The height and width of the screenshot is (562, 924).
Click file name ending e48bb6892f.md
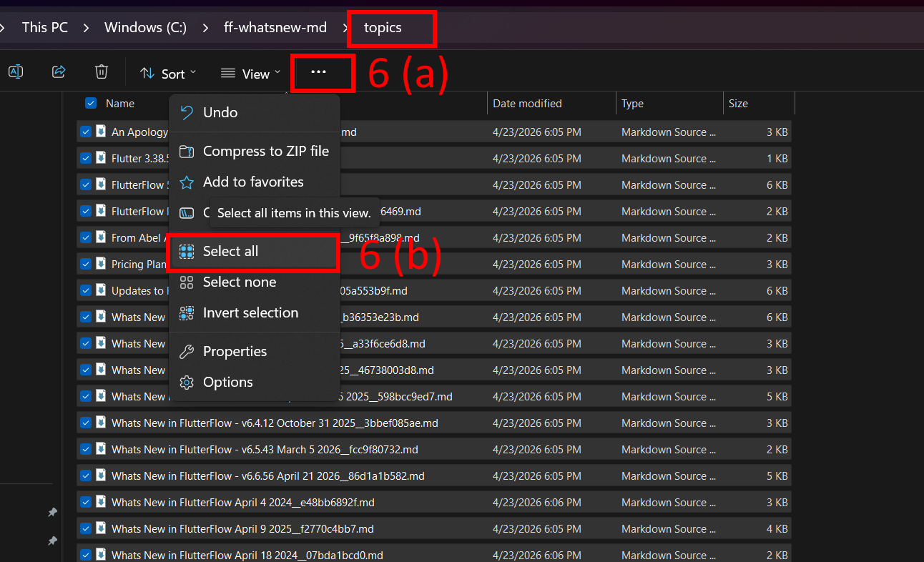[243, 502]
